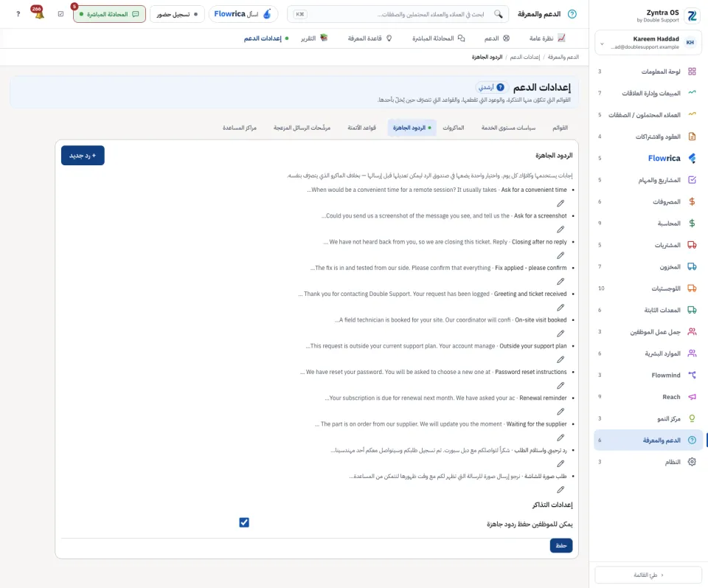The image size is (708, 588).
Task: Edit the 'Greeting and ticket received' reply
Action: point(560,308)
